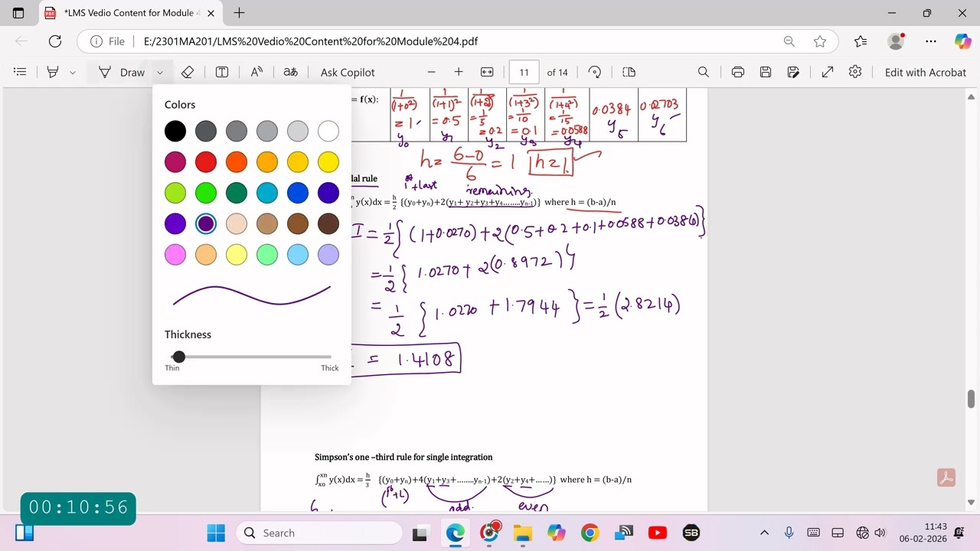Image resolution: width=980 pixels, height=551 pixels.
Task: Click the Fit to width icon
Action: pos(487,72)
